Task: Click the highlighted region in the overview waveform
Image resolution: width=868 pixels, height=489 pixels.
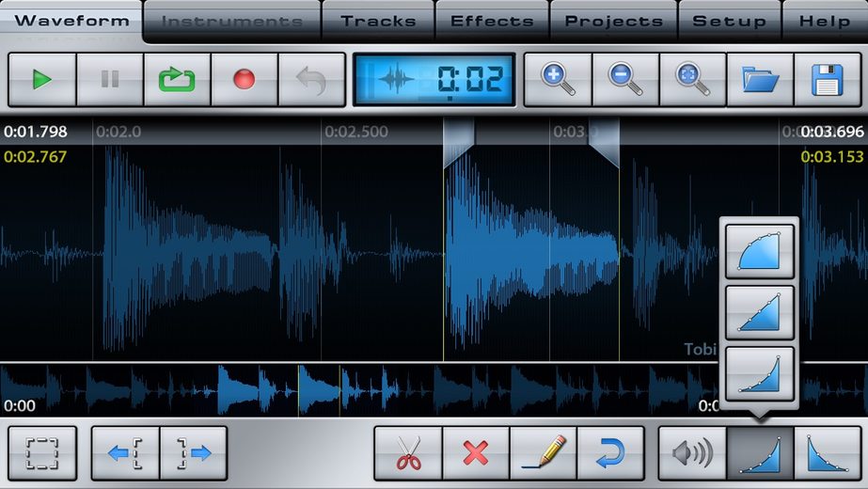Action: tap(319, 390)
